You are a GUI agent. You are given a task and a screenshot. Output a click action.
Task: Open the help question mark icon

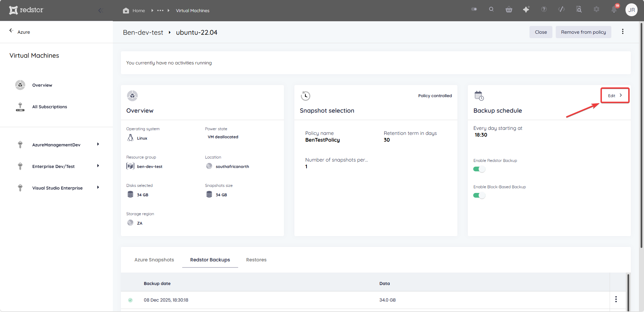(x=544, y=9)
